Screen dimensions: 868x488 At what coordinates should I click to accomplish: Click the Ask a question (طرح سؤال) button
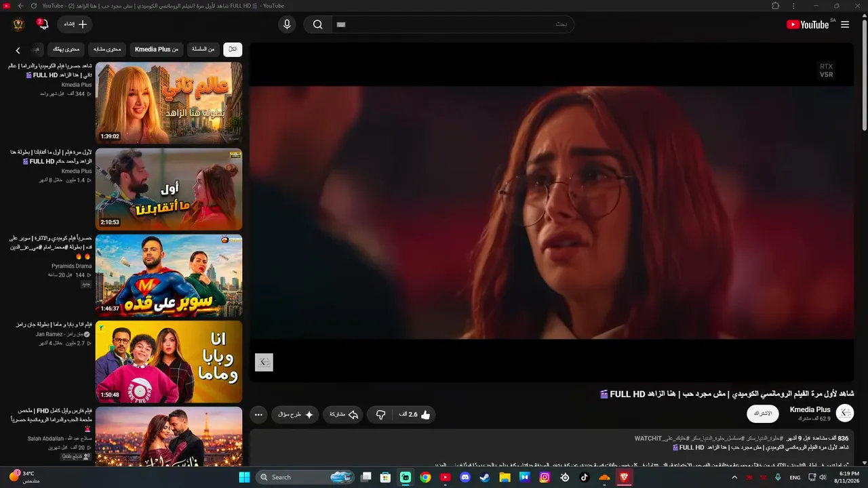coord(296,414)
